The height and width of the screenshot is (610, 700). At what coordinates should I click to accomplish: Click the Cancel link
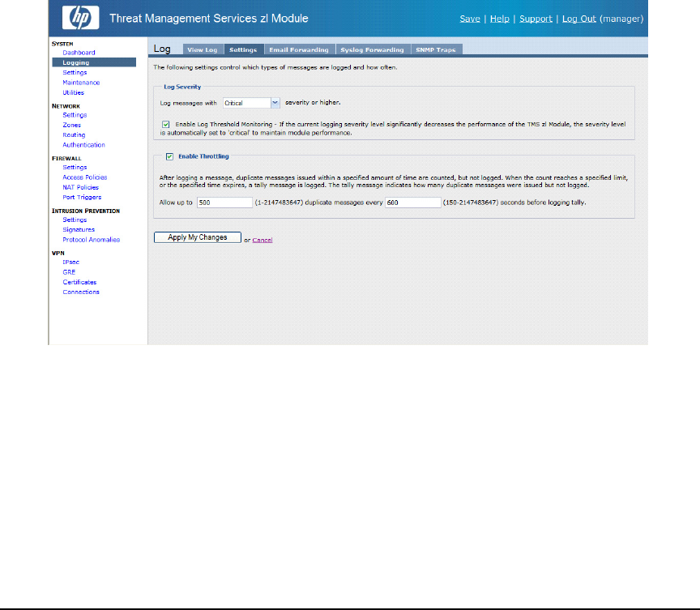pos(262,240)
